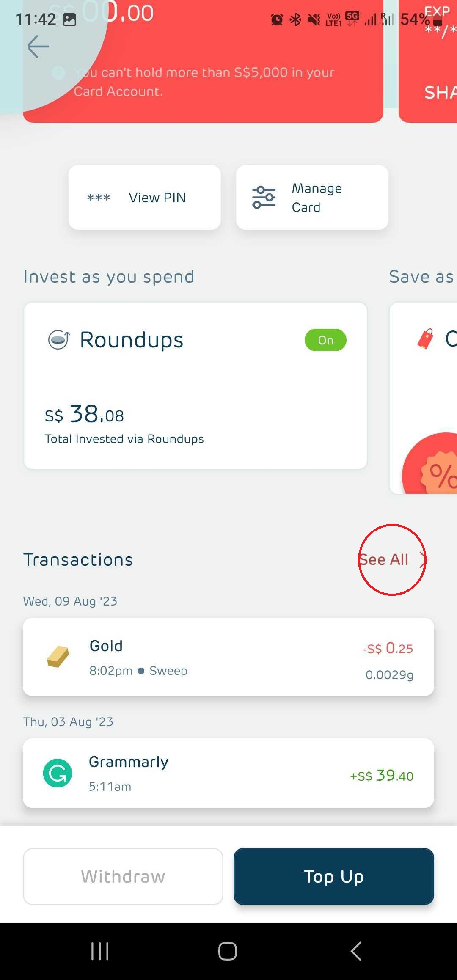Tap the Grammarly logo icon

point(58,773)
